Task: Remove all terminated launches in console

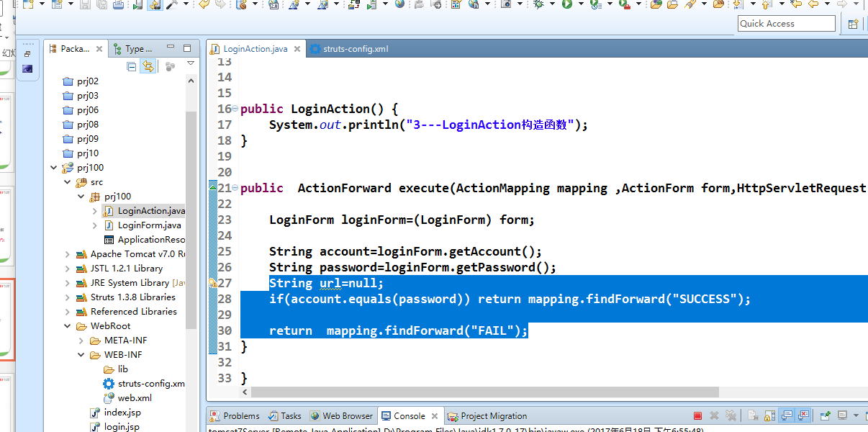Action: coord(731,415)
